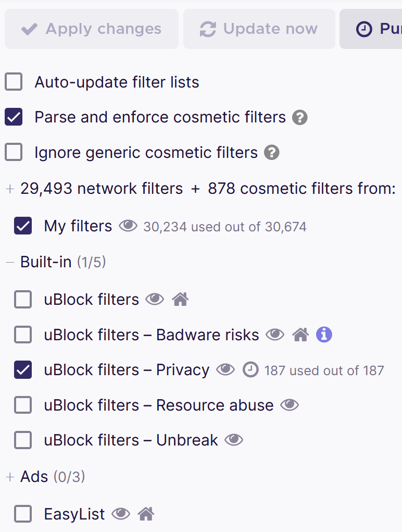Disable the My filters checkbox
The image size is (402, 532).
point(23,226)
